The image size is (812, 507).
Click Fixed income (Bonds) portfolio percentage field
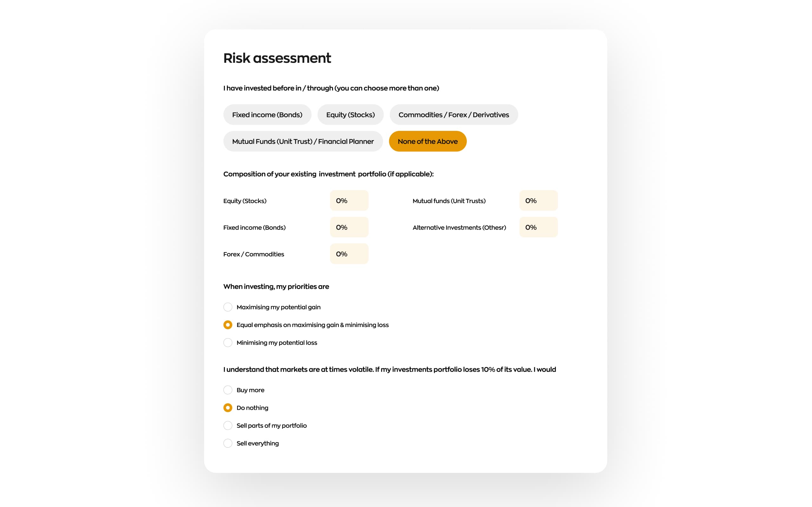click(349, 227)
